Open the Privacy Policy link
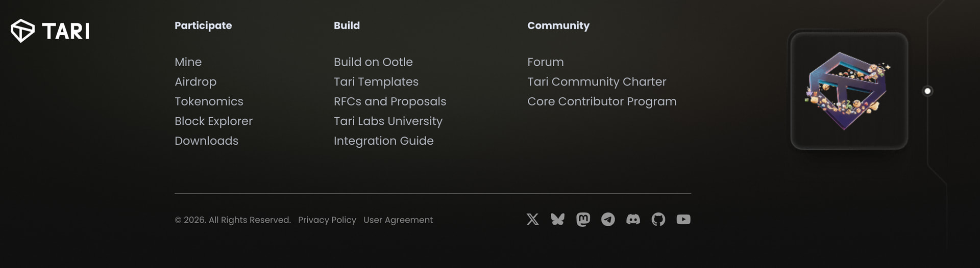This screenshot has height=268, width=980. click(327, 220)
